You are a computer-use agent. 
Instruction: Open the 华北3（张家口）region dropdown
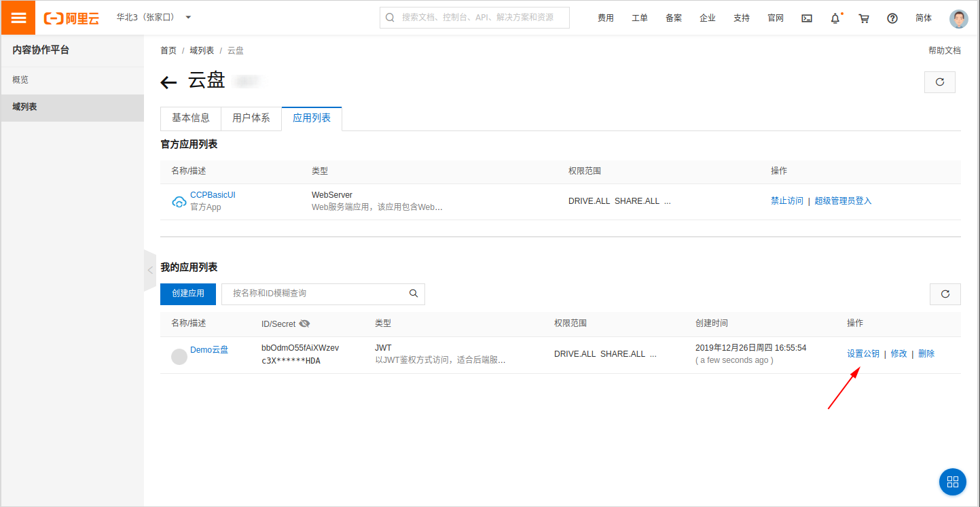click(x=154, y=17)
